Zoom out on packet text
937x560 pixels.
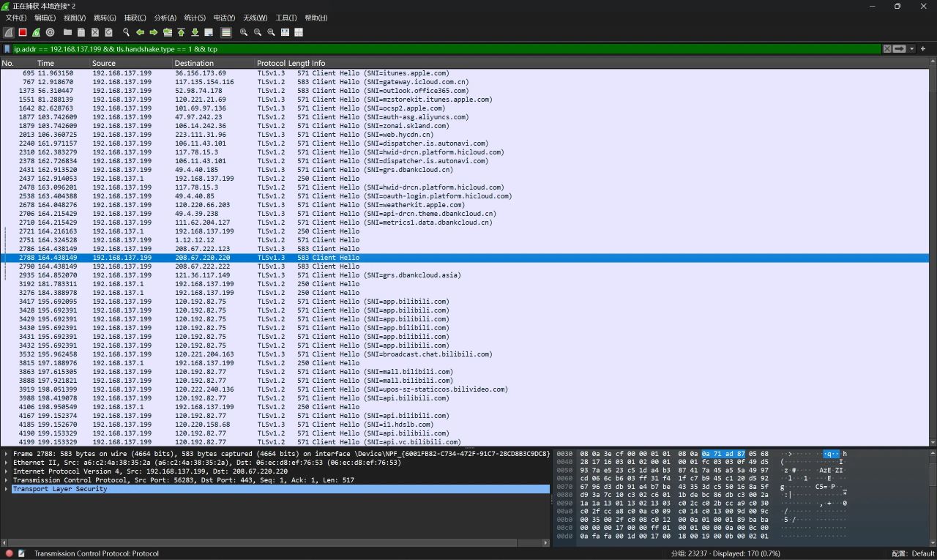tap(258, 32)
